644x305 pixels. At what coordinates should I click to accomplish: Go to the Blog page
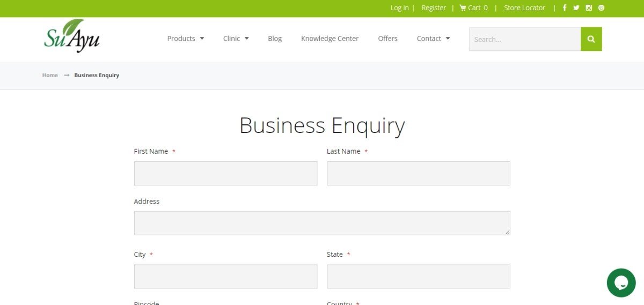pyautogui.click(x=275, y=39)
